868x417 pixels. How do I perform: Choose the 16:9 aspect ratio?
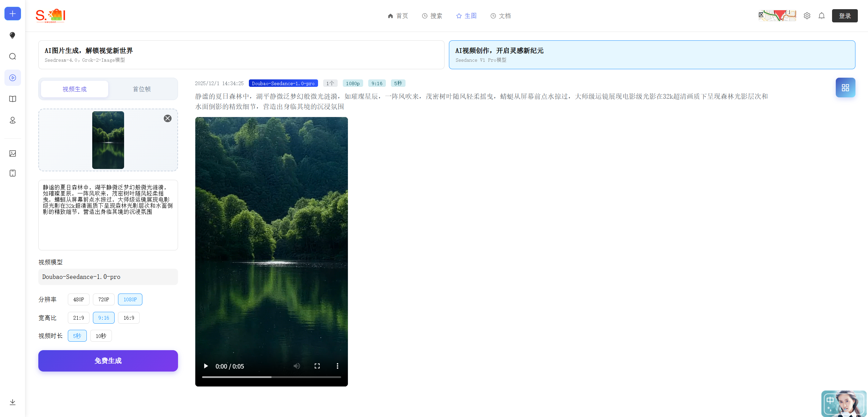coord(129,318)
